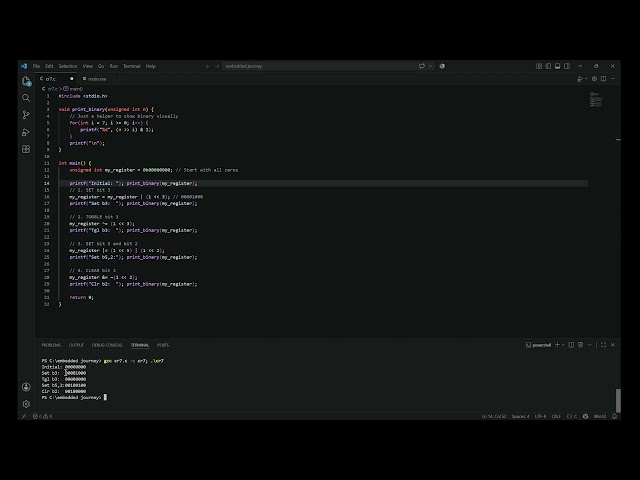Open the new terminal launch profile dropdown

pyautogui.click(x=563, y=345)
